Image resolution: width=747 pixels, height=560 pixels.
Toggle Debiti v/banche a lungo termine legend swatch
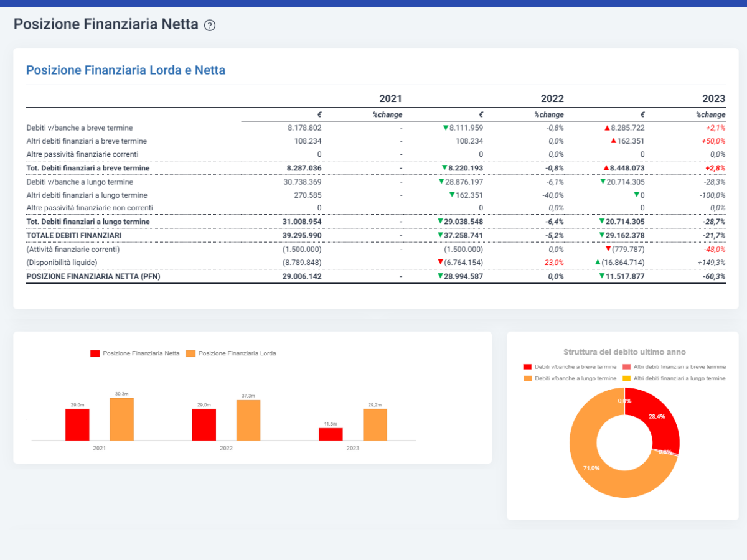coord(527,378)
